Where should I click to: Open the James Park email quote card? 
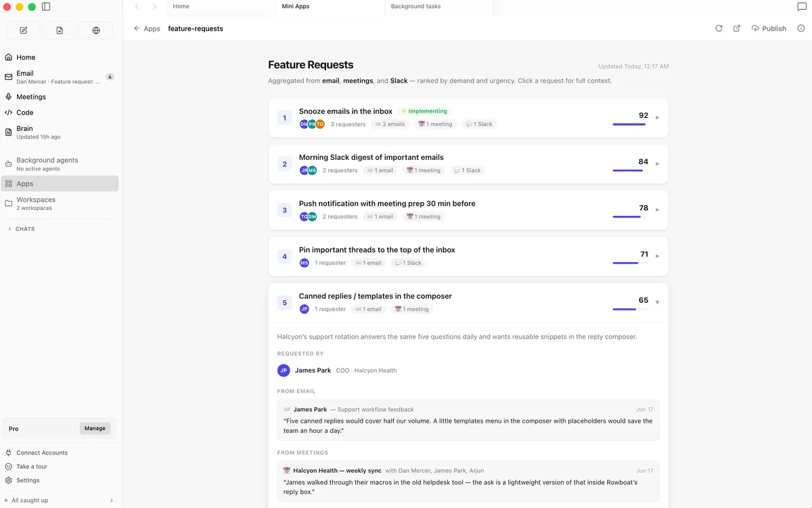[x=468, y=420]
